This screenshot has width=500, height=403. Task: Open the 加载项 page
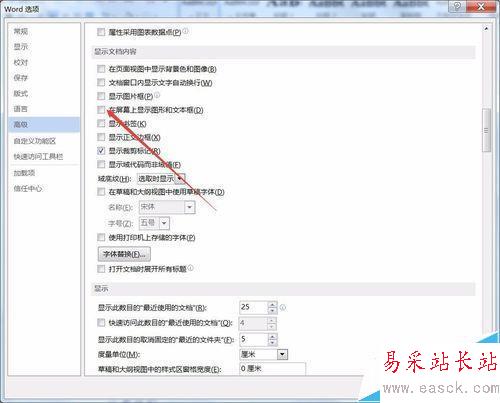click(24, 173)
